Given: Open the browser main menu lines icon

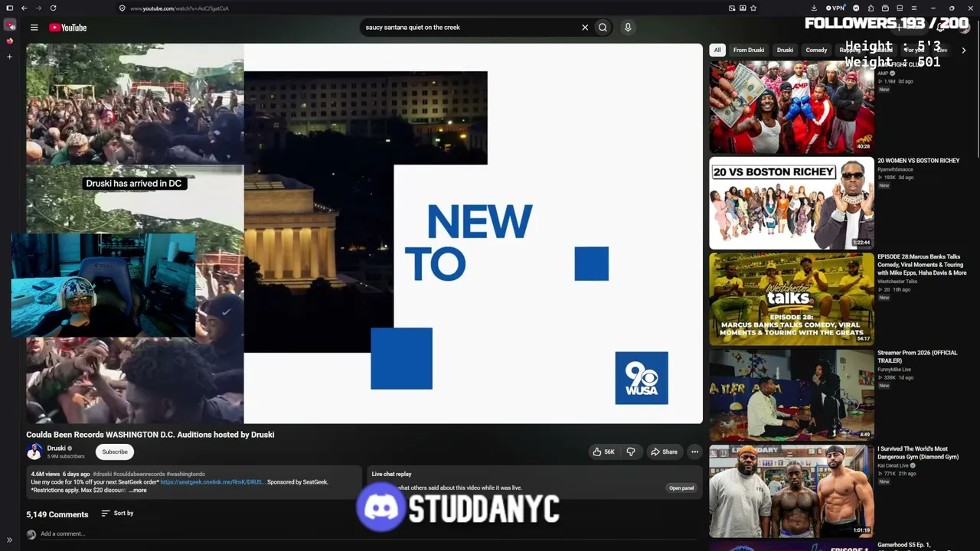Looking at the screenshot, I should click(913, 8).
